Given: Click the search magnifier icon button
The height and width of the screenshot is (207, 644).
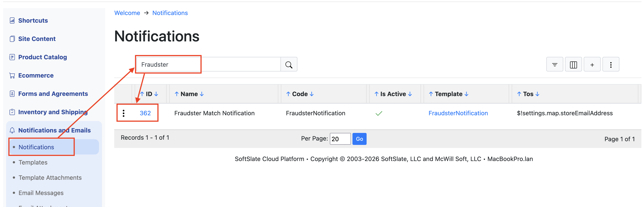Looking at the screenshot, I should click(289, 64).
